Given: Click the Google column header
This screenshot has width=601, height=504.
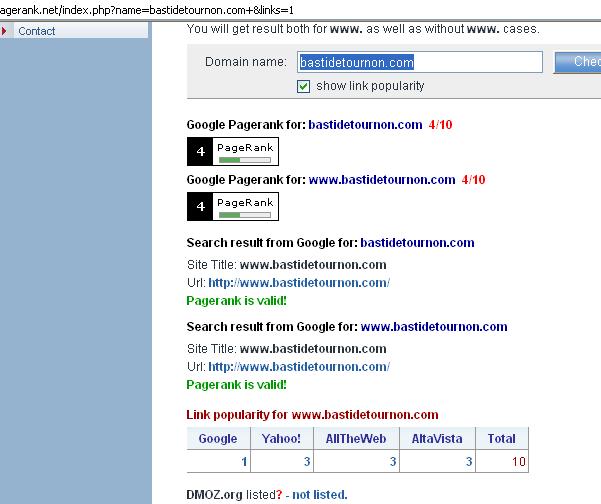Looking at the screenshot, I should pos(218,438).
